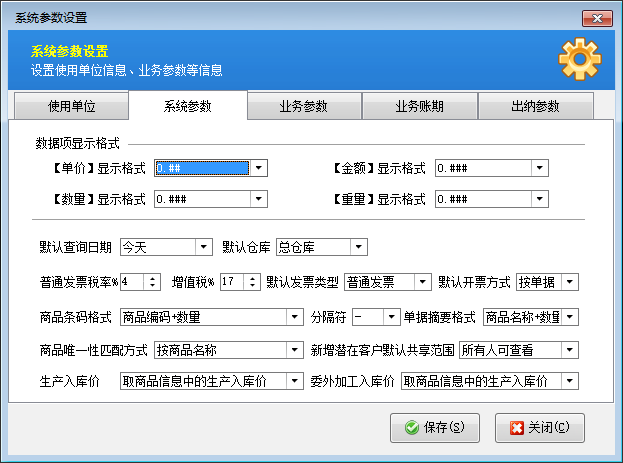Expand the 商品条码格式 dropdown

[294, 317]
